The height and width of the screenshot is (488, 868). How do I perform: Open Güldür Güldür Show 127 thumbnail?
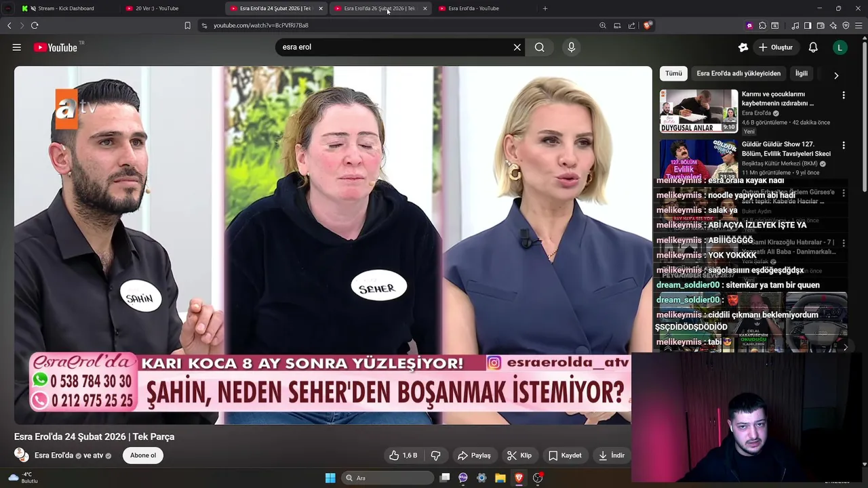(x=699, y=159)
